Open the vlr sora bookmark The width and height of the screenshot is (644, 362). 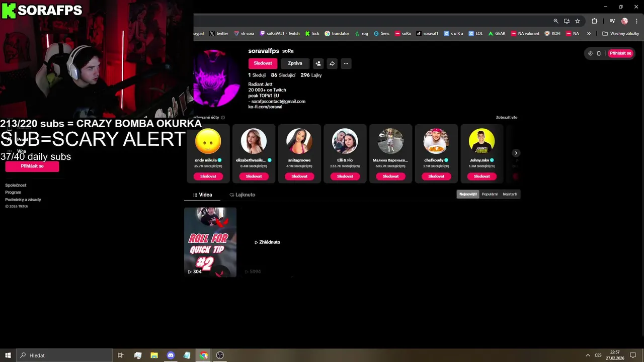tap(244, 34)
